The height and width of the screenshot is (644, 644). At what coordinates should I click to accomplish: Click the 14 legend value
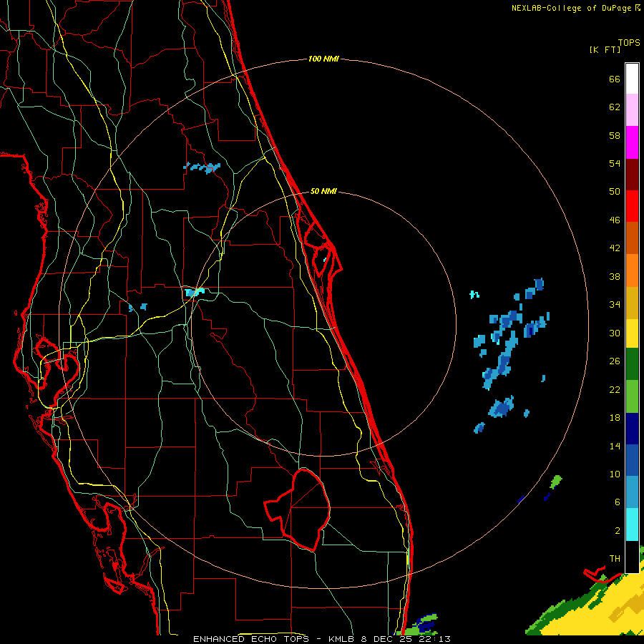pos(615,446)
